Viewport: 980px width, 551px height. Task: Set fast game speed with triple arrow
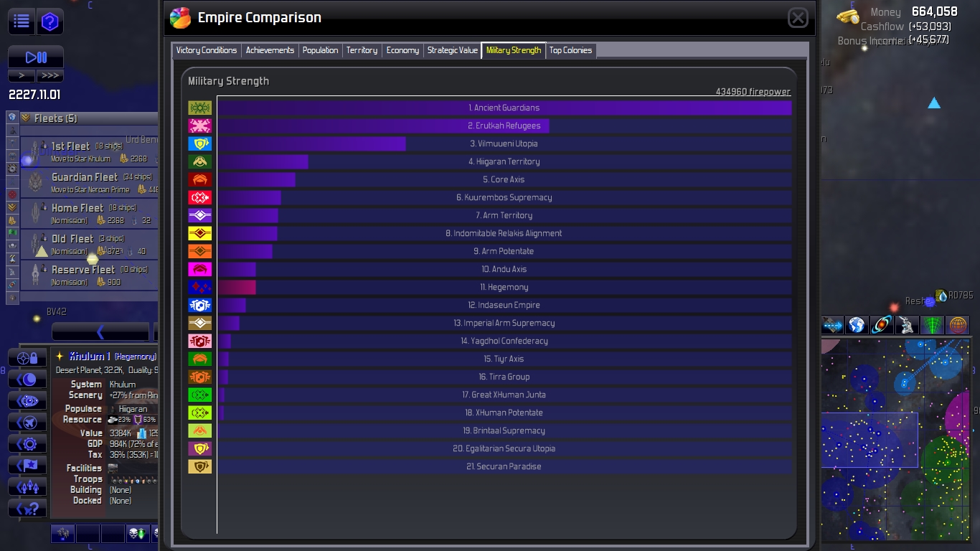50,75
